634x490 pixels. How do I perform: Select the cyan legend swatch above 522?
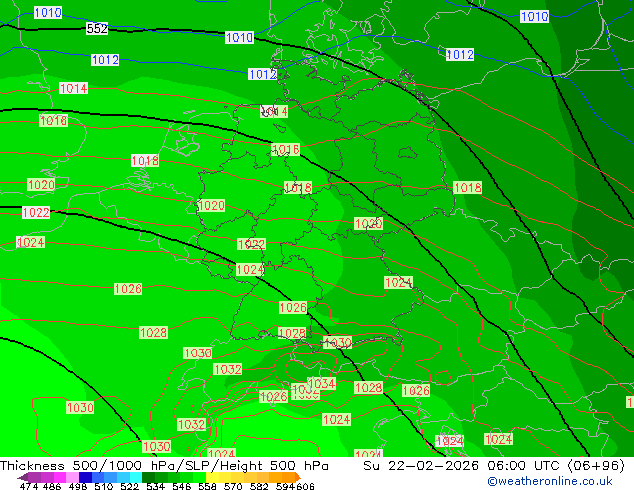[x=135, y=477]
